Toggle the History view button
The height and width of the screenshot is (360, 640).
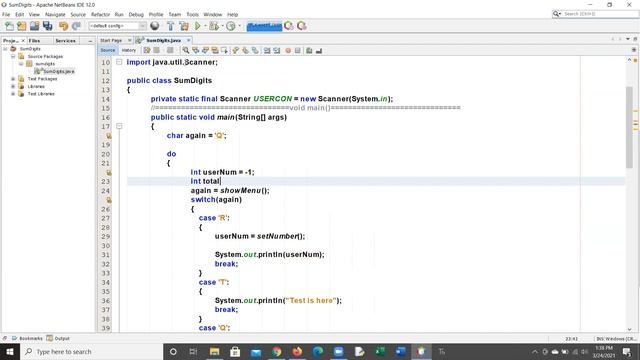pos(129,50)
